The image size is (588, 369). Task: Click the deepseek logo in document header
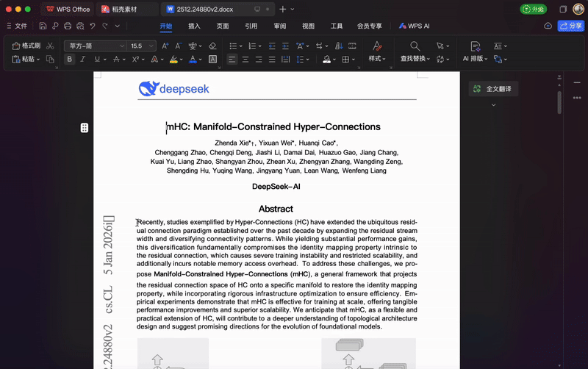pyautogui.click(x=174, y=89)
